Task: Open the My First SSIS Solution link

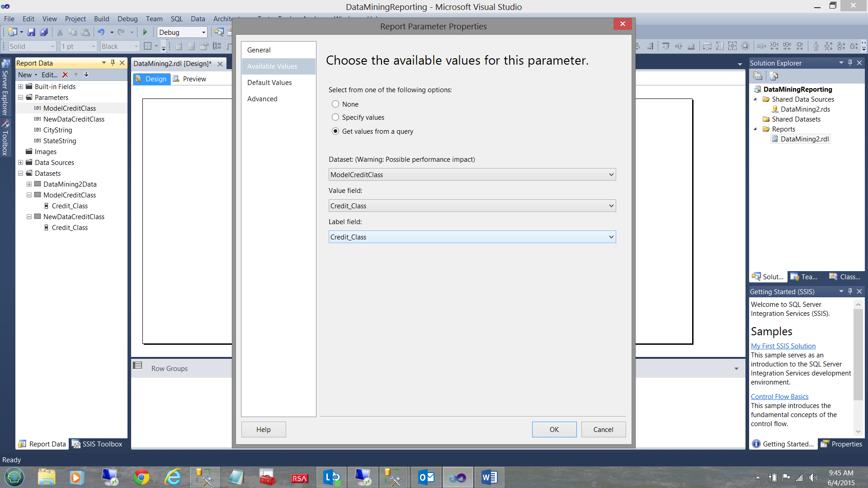Action: [x=783, y=346]
